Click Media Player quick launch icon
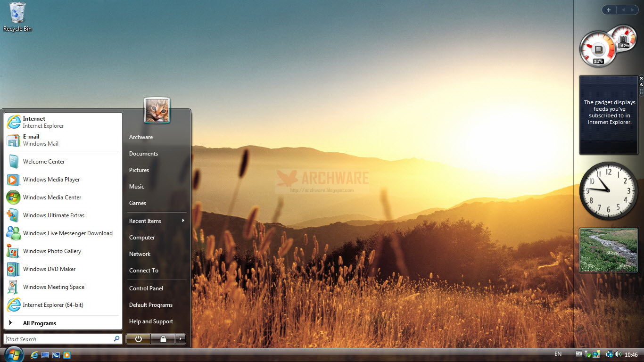The image size is (644, 362). (x=67, y=355)
